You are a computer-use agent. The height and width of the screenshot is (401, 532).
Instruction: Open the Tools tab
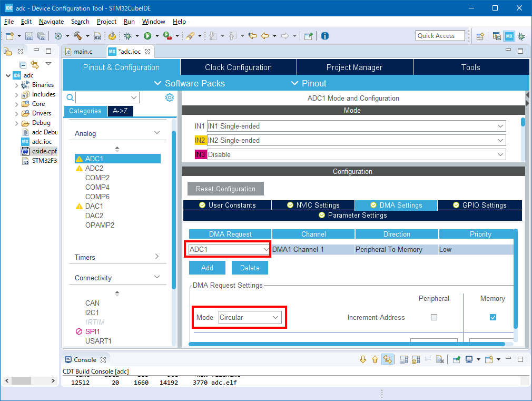tap(471, 67)
